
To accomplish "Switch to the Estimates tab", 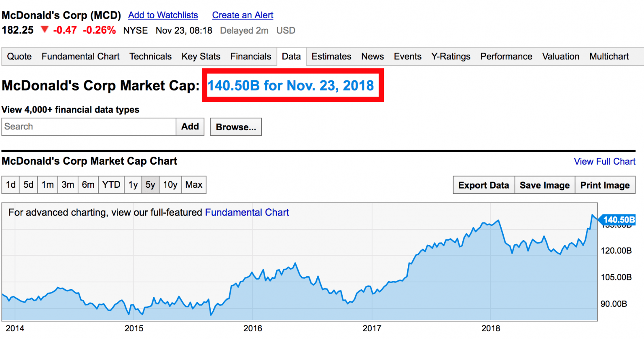I will (x=331, y=56).
